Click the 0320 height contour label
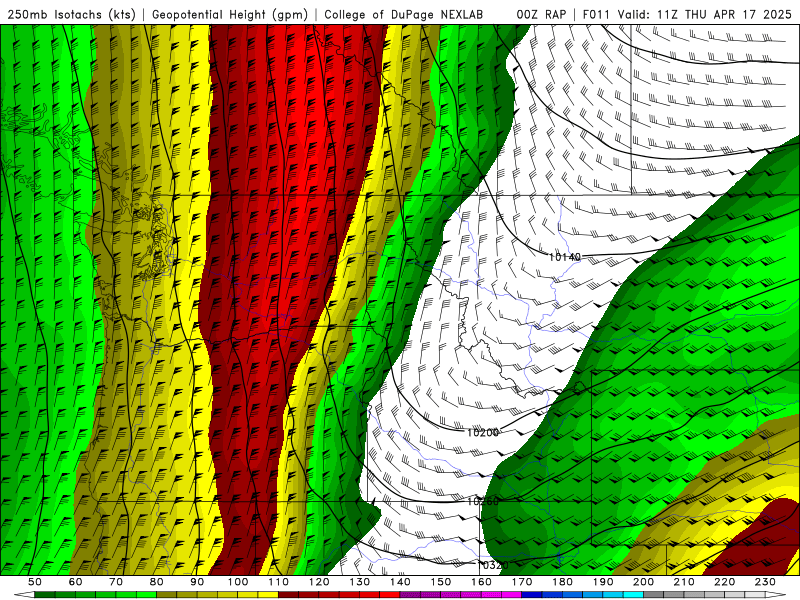 pyautogui.click(x=495, y=565)
